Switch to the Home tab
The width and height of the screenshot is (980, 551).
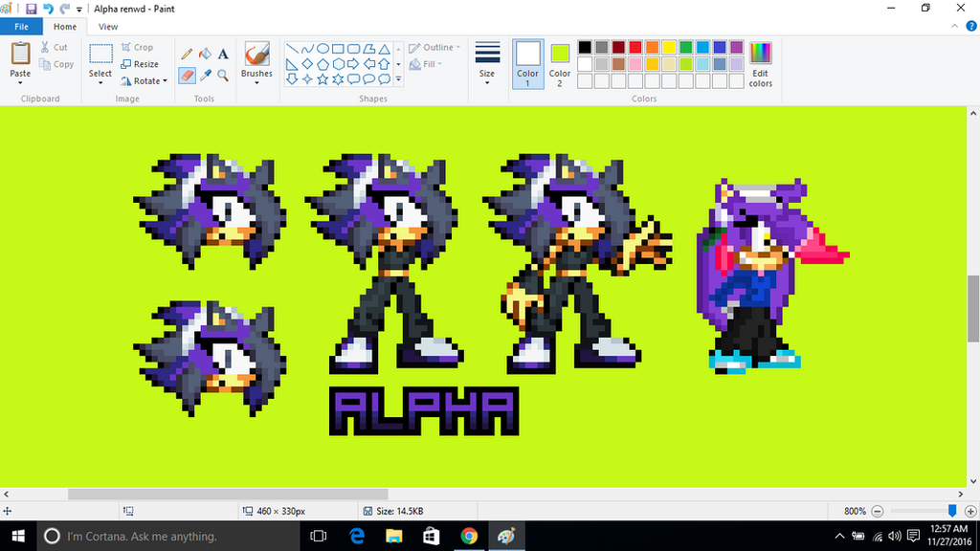(x=65, y=27)
